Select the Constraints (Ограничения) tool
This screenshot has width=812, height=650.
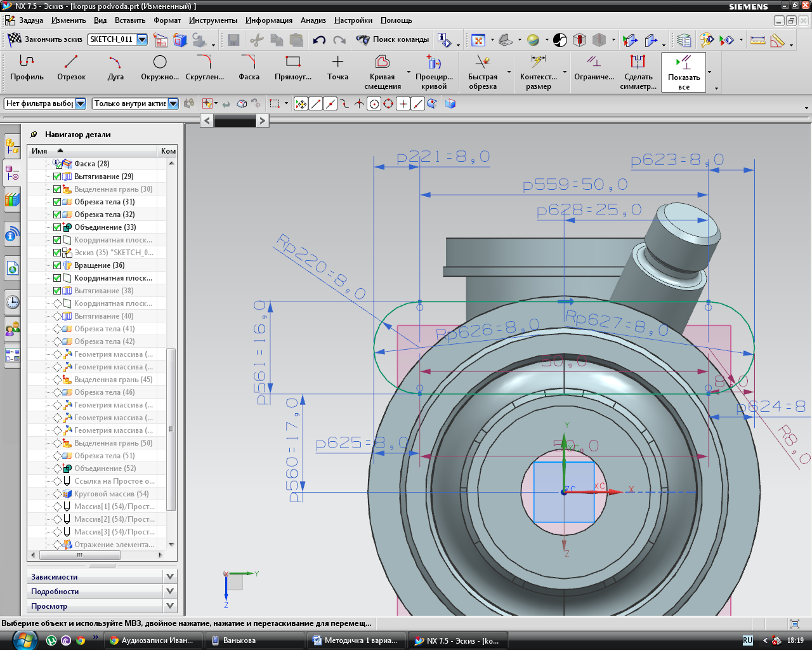coord(594,68)
